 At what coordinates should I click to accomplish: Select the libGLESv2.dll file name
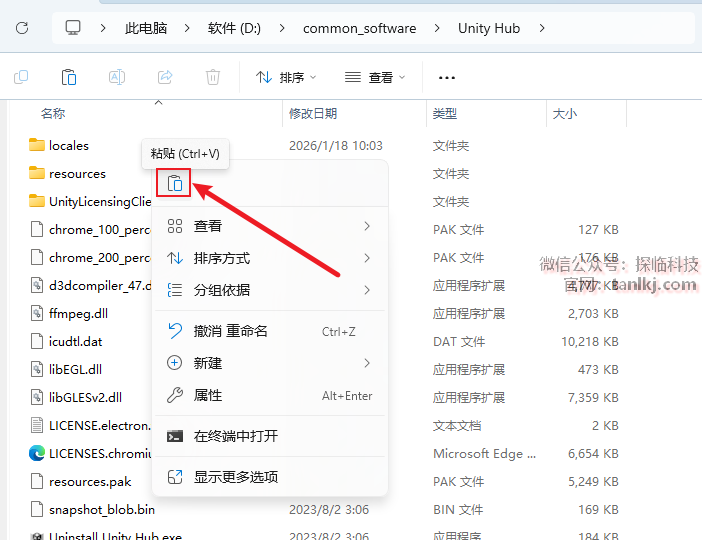[x=85, y=397]
